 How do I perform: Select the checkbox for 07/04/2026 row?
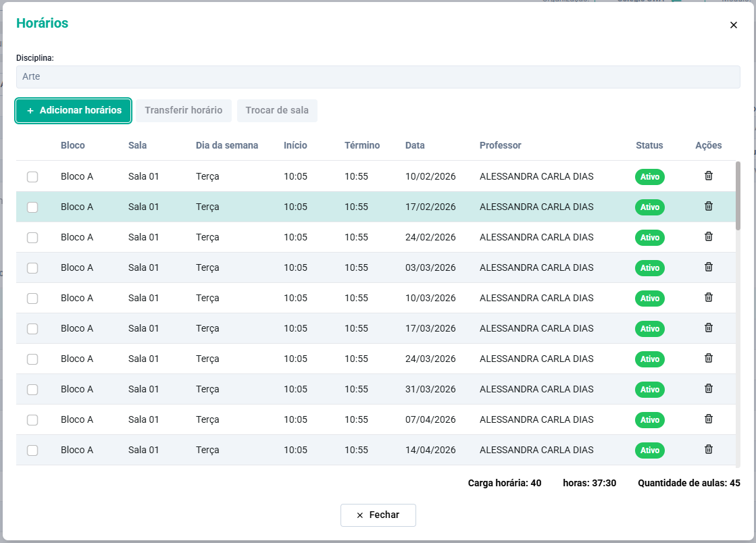pos(32,419)
